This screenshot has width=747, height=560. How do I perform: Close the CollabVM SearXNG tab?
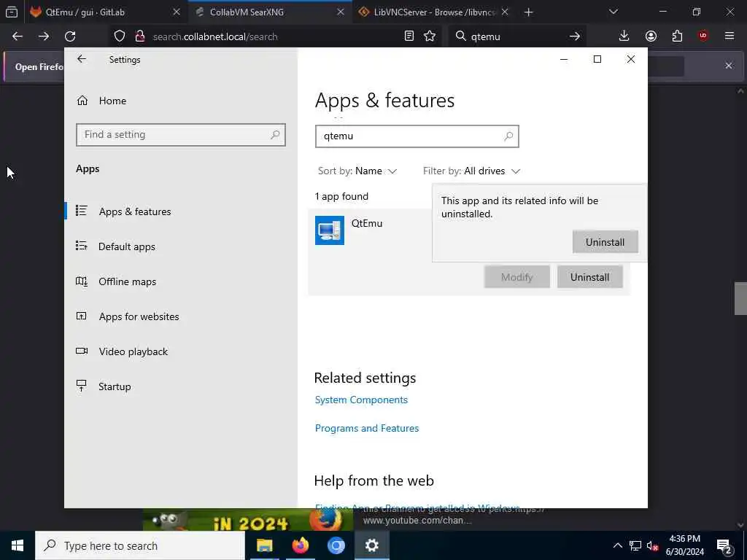pyautogui.click(x=341, y=12)
